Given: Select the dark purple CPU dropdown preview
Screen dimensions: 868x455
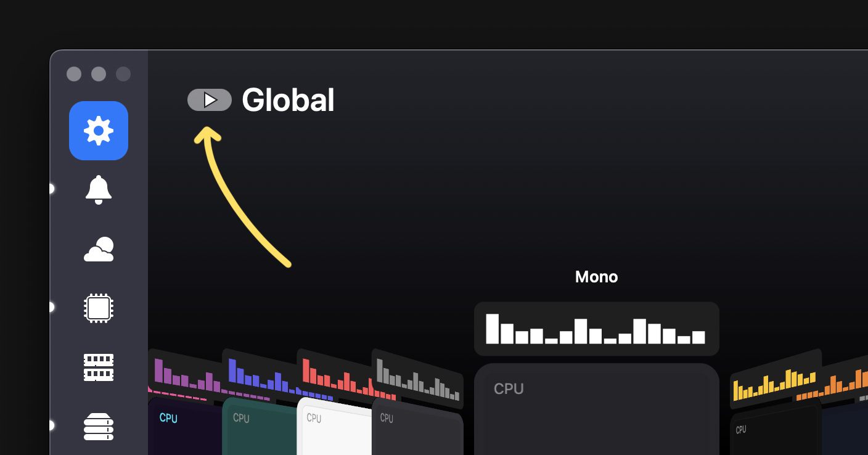Looking at the screenshot, I should pos(185,427).
